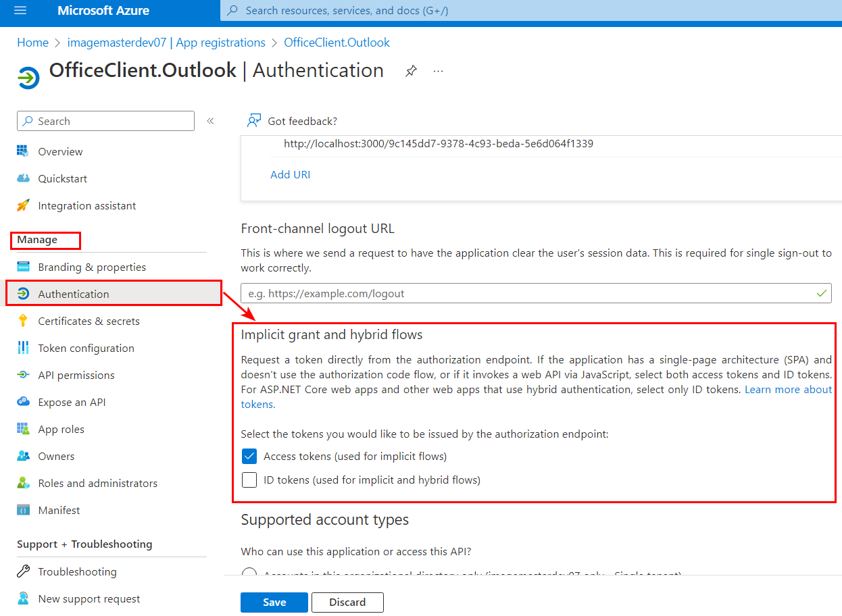Click the Implicit grant and hybrid flows heading
The image size is (842, 616).
(332, 334)
